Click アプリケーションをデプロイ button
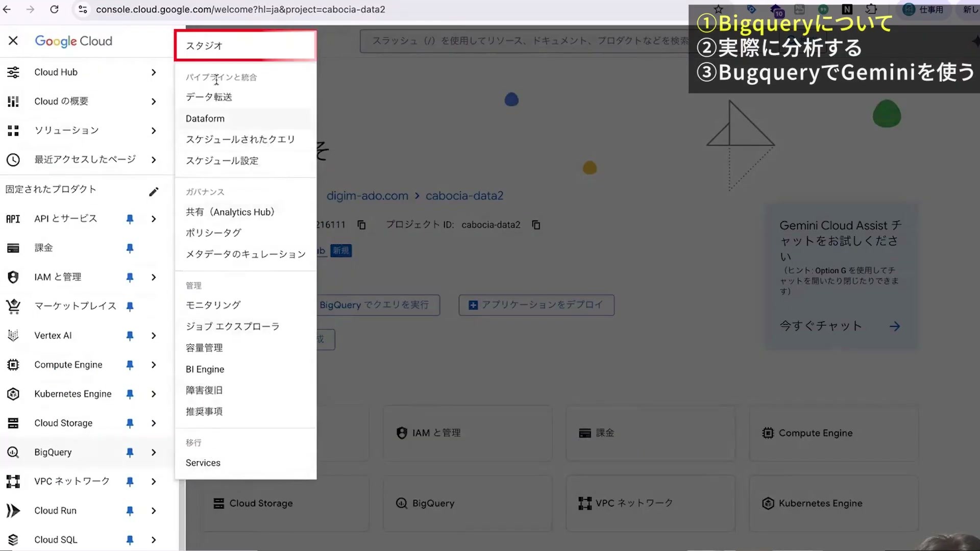This screenshot has height=551, width=980. pyautogui.click(x=536, y=305)
